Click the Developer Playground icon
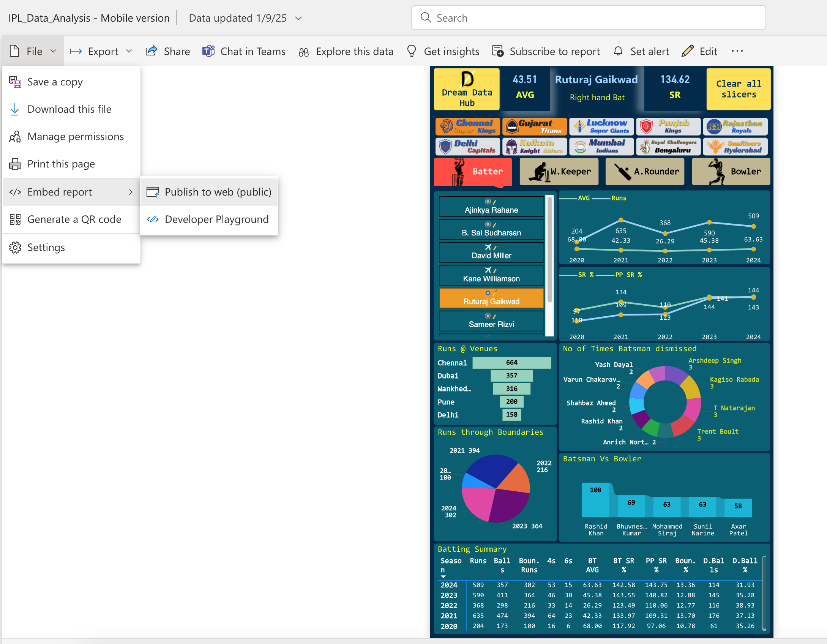The image size is (827, 644). pos(153,219)
